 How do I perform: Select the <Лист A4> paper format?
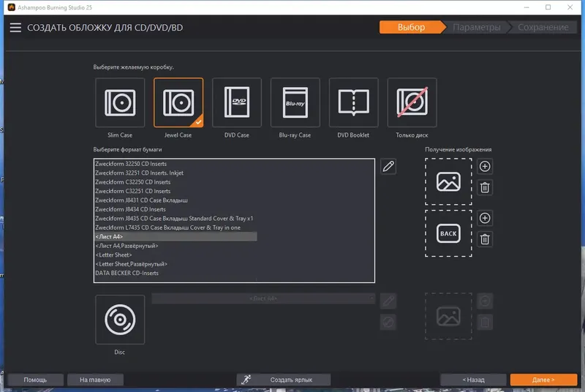point(175,236)
